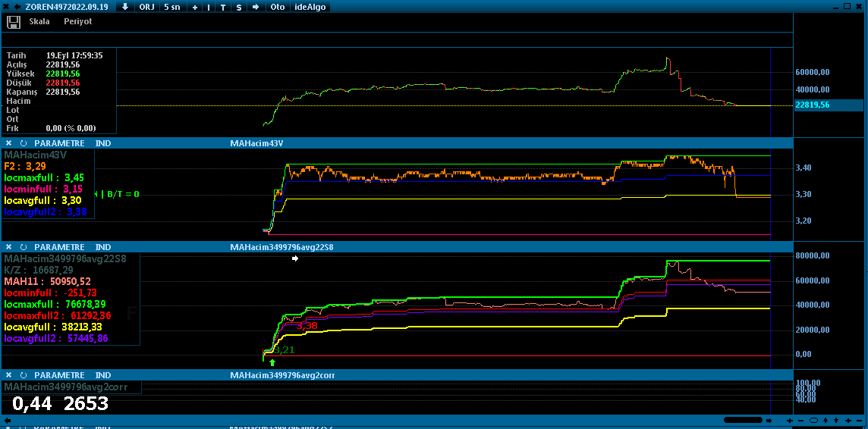This screenshot has height=429, width=868.
Task: Click the Kapanış 22819,56 row
Action: pos(43,92)
